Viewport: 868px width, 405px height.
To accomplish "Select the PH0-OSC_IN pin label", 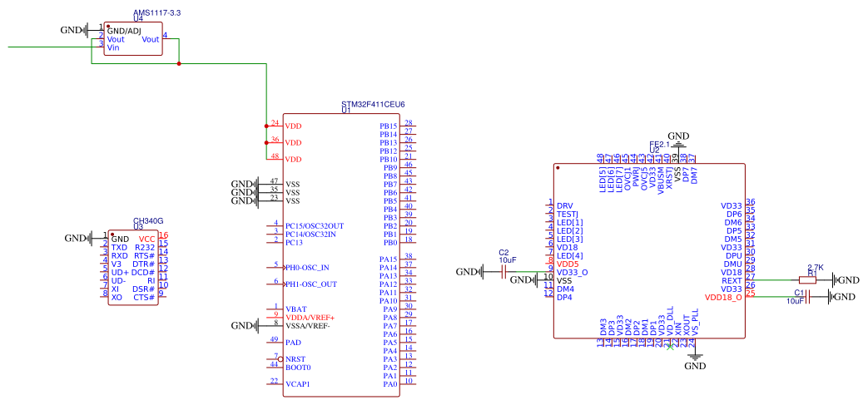I will (x=307, y=268).
